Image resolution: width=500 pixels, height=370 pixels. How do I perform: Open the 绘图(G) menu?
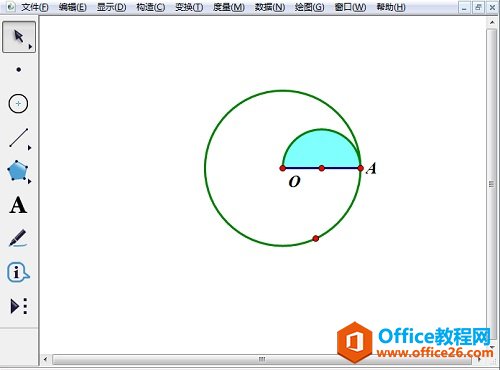tap(309, 7)
